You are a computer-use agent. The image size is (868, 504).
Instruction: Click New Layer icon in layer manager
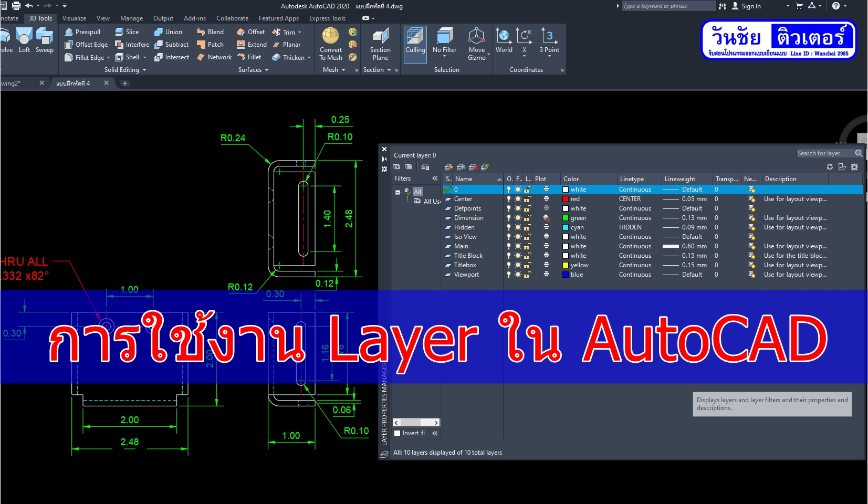point(448,167)
